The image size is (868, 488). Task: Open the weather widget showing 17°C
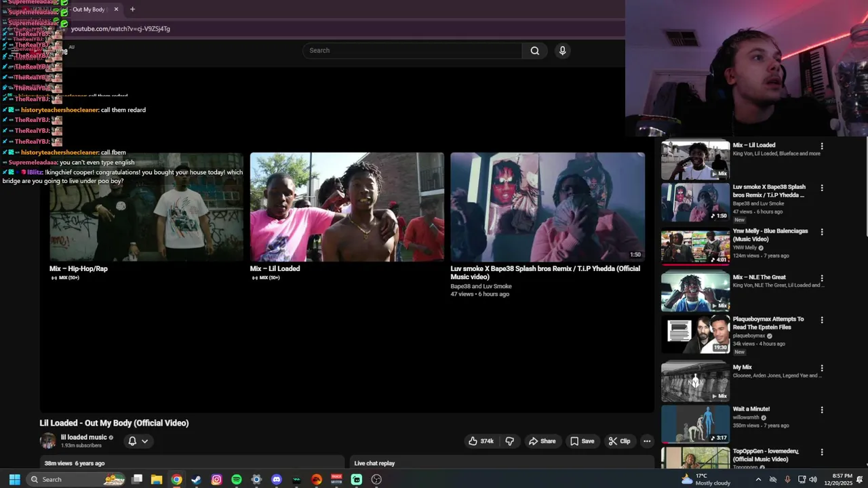click(x=705, y=479)
